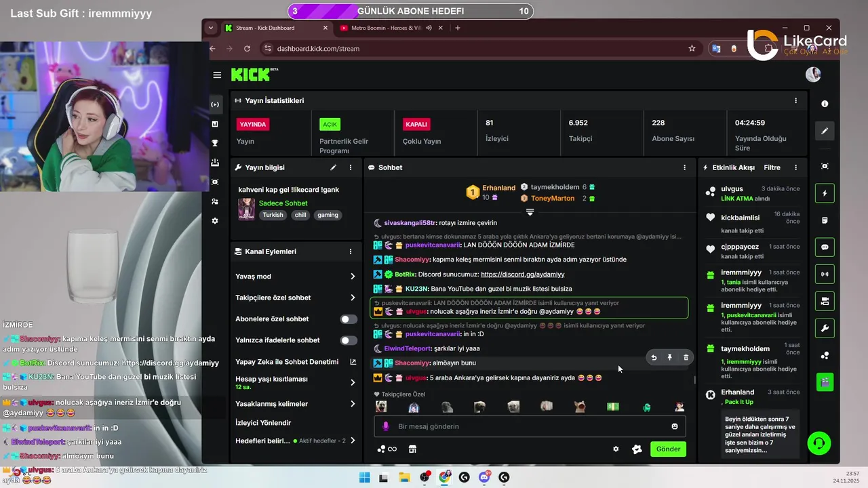Viewport: 868px width, 488px height.
Task: Open the discord.gg/aydamiyy link in chat
Action: pos(522,274)
